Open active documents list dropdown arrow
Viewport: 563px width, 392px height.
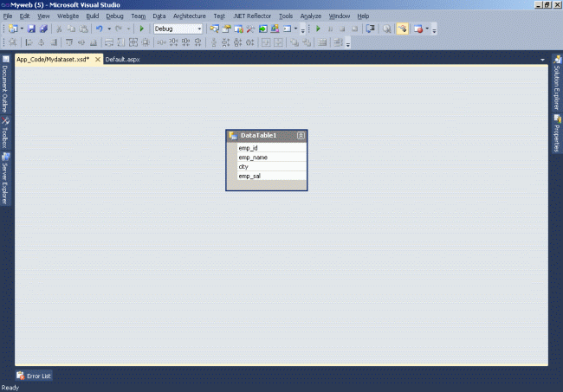pos(542,60)
